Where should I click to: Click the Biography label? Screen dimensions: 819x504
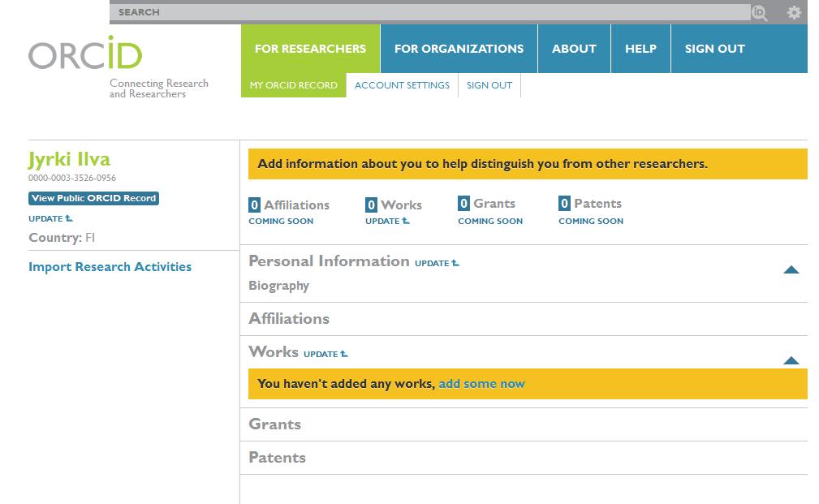coord(279,286)
